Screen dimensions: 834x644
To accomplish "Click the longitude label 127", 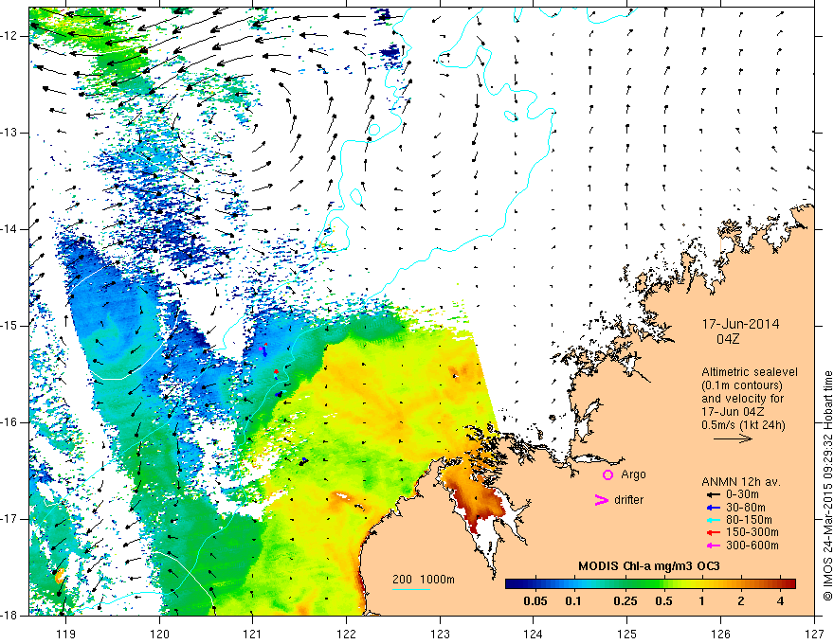I will tap(814, 634).
